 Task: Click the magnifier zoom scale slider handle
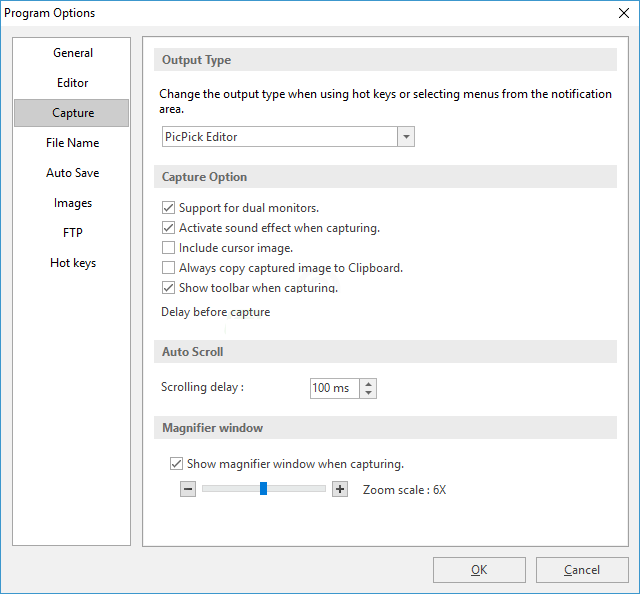tap(263, 489)
